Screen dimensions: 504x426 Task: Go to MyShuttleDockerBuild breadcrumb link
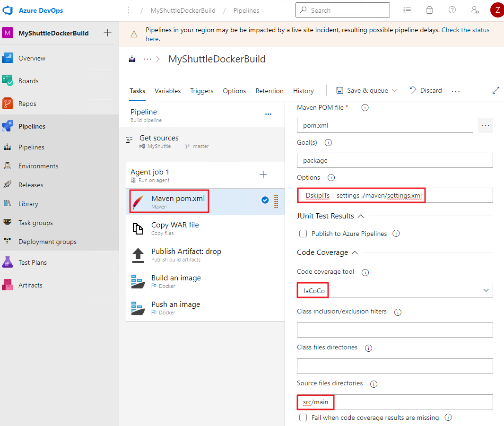click(183, 10)
